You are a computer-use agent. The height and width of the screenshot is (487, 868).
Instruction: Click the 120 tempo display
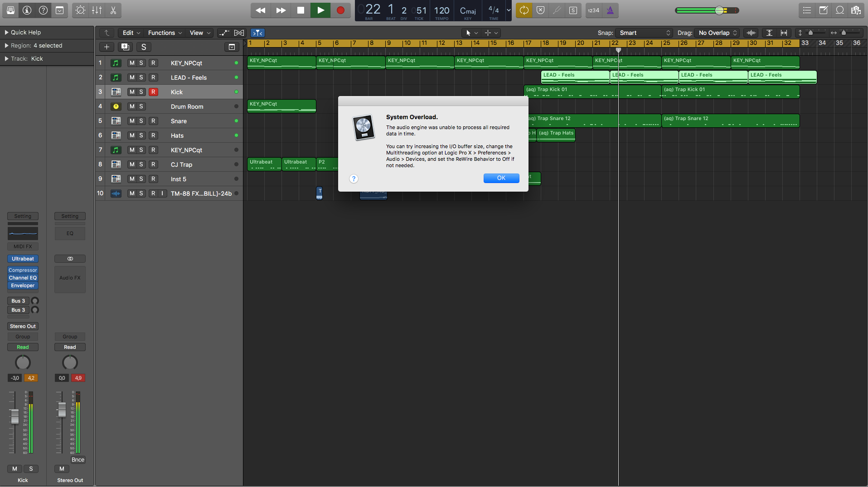(441, 11)
